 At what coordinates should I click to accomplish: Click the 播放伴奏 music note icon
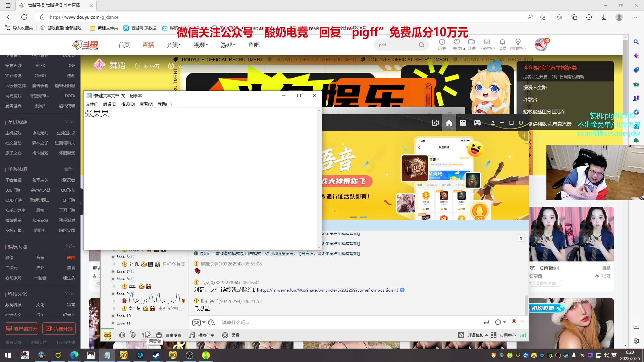click(x=192, y=335)
